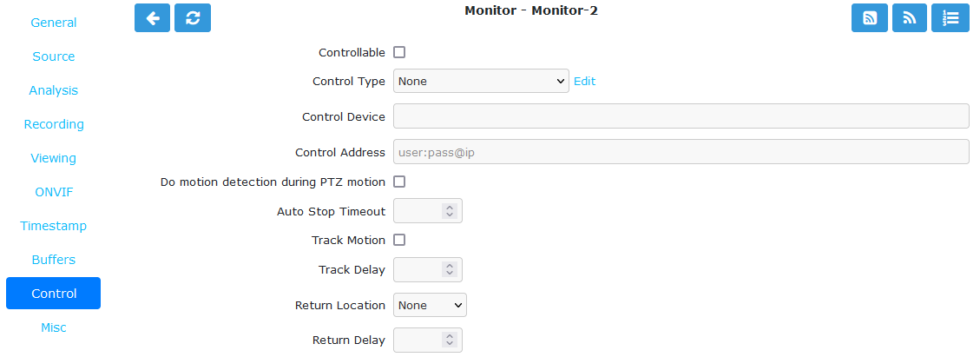Focus the Control Address input field
The height and width of the screenshot is (357, 980).
click(x=681, y=152)
